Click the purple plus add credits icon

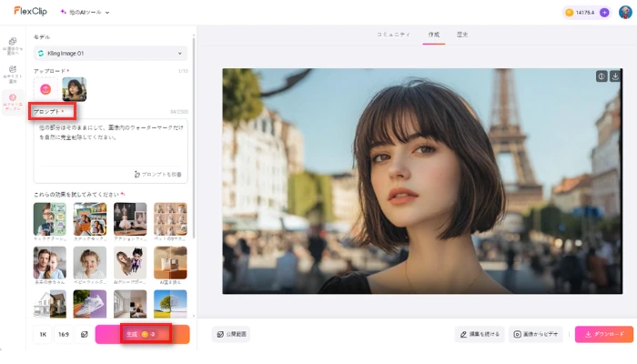(604, 13)
